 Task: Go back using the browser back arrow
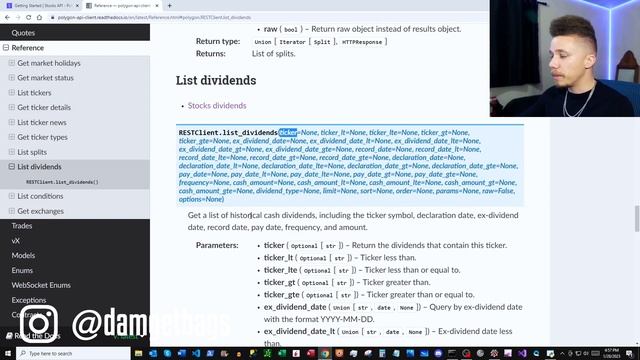tap(7, 18)
